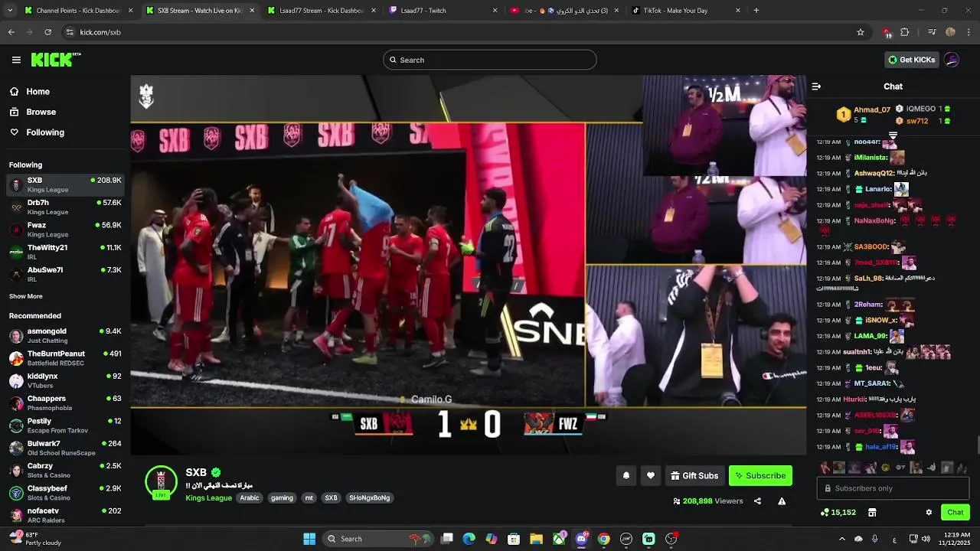Show hidden system tray icons
The height and width of the screenshot is (551, 980).
841,539
